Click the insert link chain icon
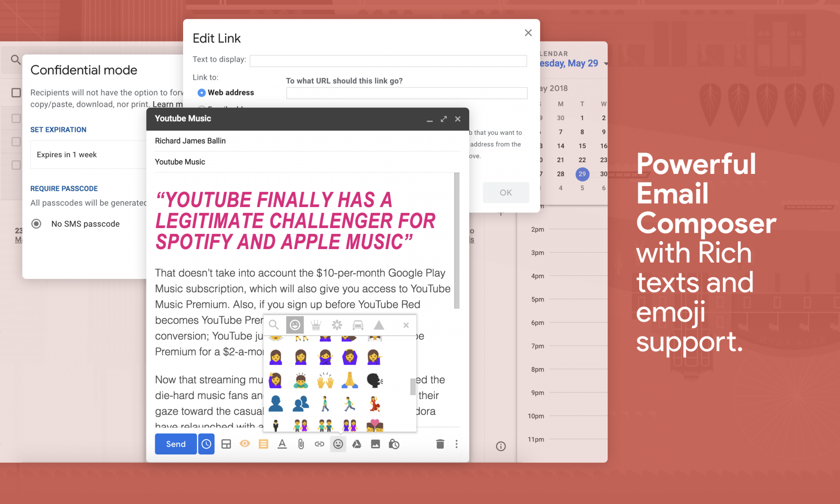Viewport: 840px width, 504px height. click(320, 444)
